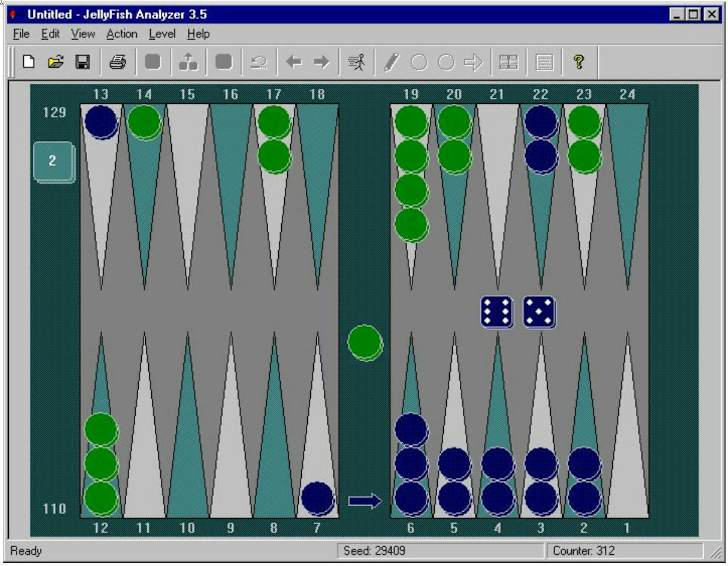Click the die showing six

tap(497, 312)
